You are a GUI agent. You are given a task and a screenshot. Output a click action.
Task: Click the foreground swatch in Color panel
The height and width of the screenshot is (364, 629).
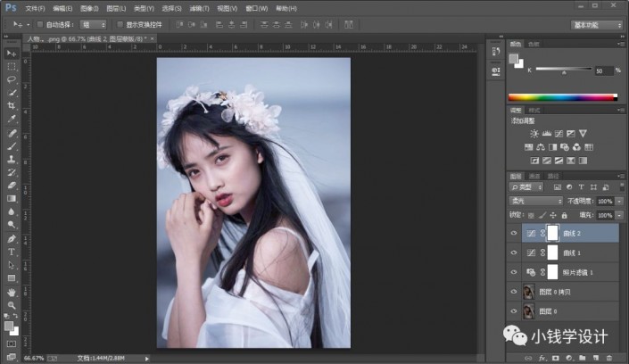pyautogui.click(x=514, y=60)
